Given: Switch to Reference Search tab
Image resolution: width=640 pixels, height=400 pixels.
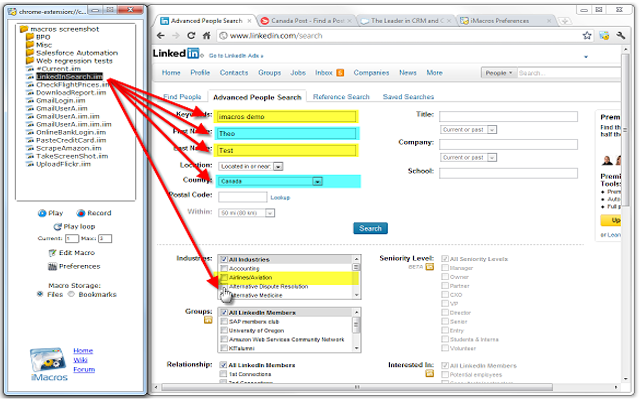Looking at the screenshot, I should click(341, 97).
